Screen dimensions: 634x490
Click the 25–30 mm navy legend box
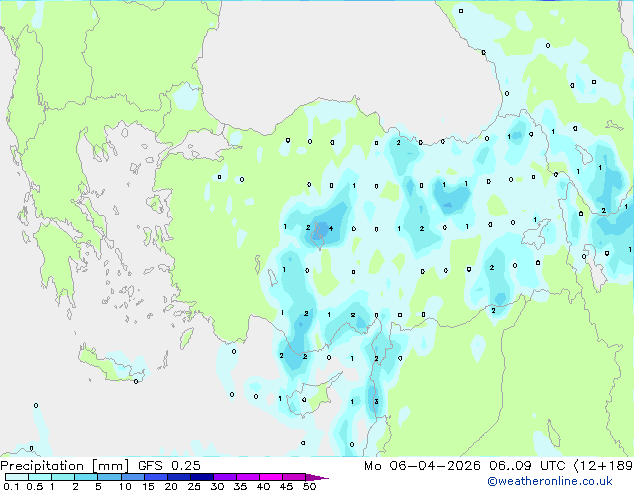click(201, 477)
